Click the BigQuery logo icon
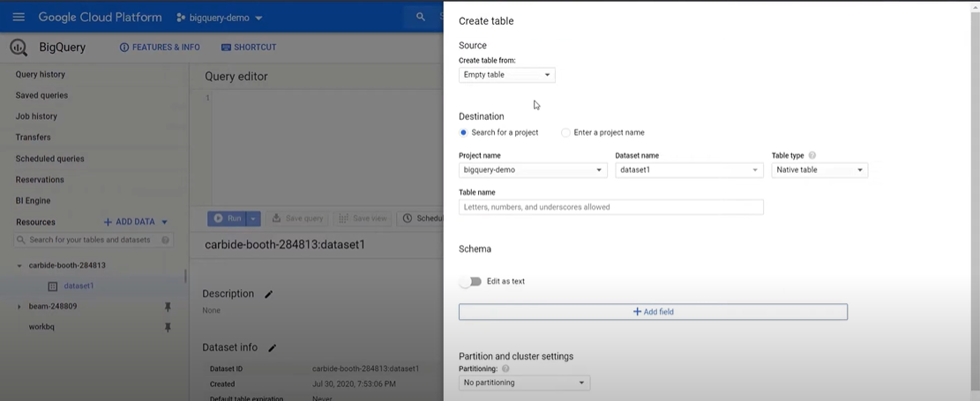Image resolution: width=980 pixels, height=401 pixels. coord(19,47)
